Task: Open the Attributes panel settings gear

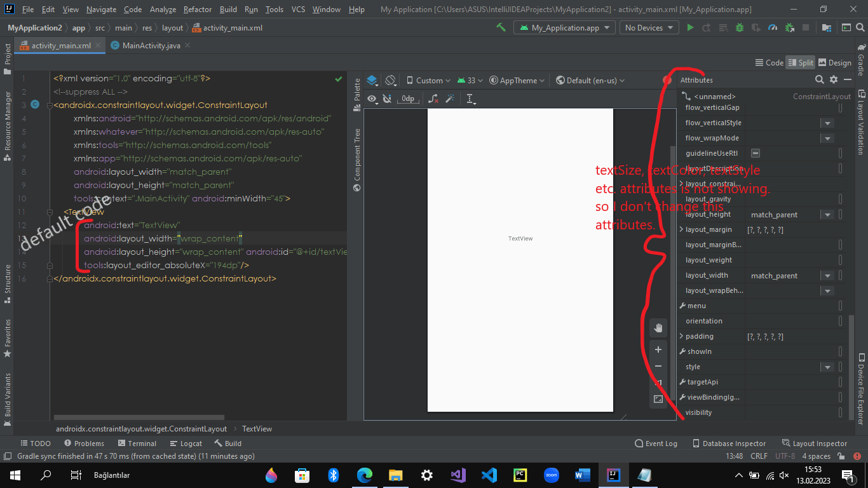Action: coord(834,80)
